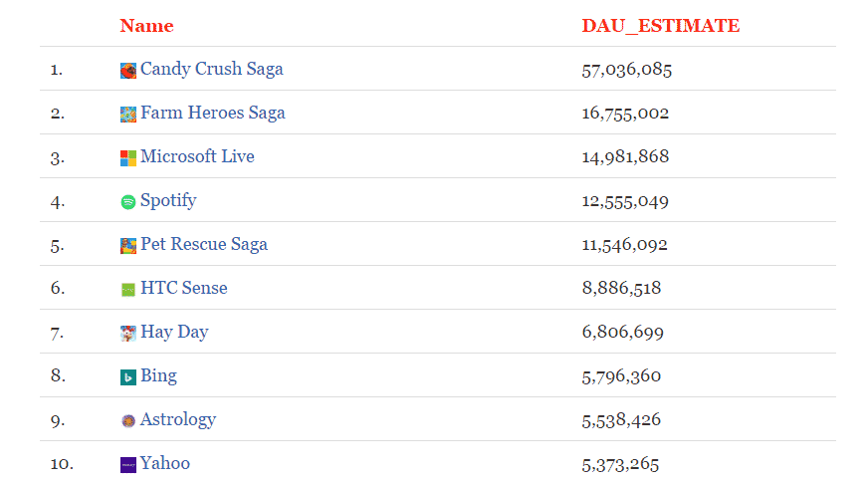Screen dimensions: 868x484
Task: Click the Pet Rescue Saga icon
Action: tap(128, 246)
